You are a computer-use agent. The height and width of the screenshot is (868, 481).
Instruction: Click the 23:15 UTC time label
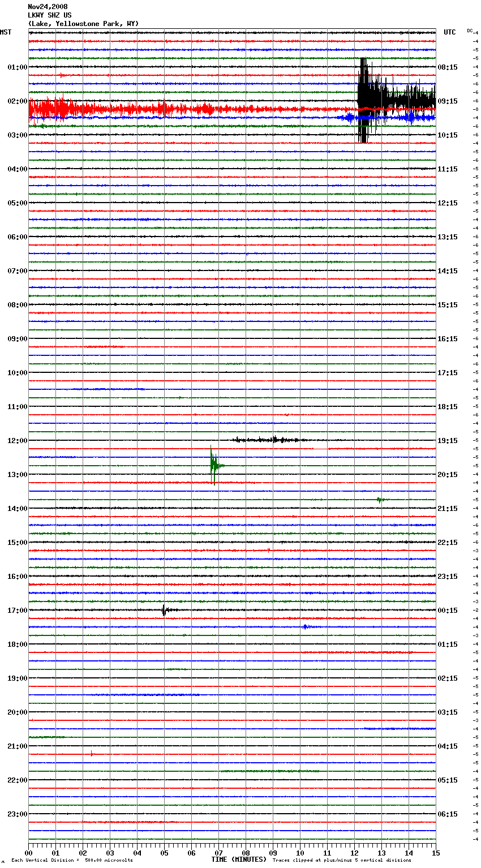coord(448,577)
